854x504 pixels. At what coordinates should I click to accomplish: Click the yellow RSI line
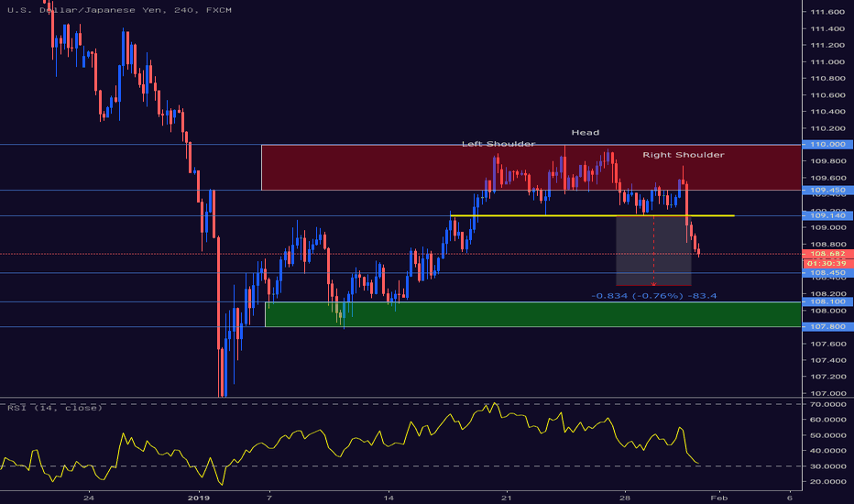(x=348, y=444)
